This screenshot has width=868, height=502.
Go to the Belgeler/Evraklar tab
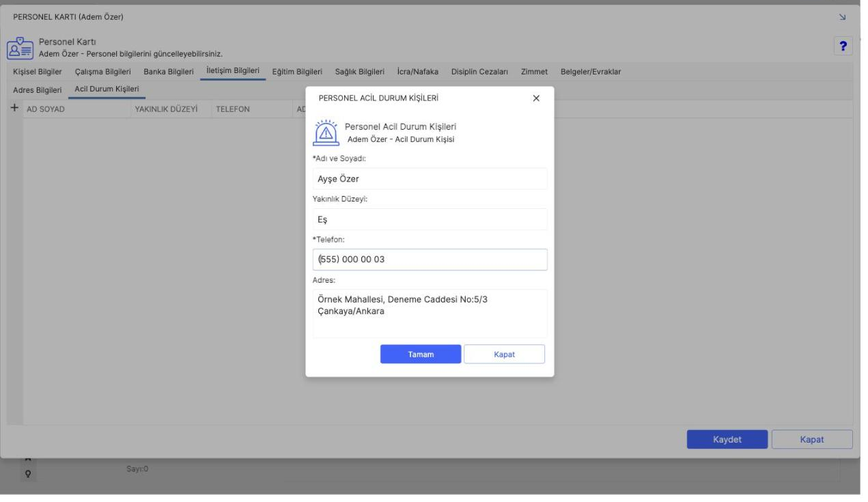(x=590, y=72)
